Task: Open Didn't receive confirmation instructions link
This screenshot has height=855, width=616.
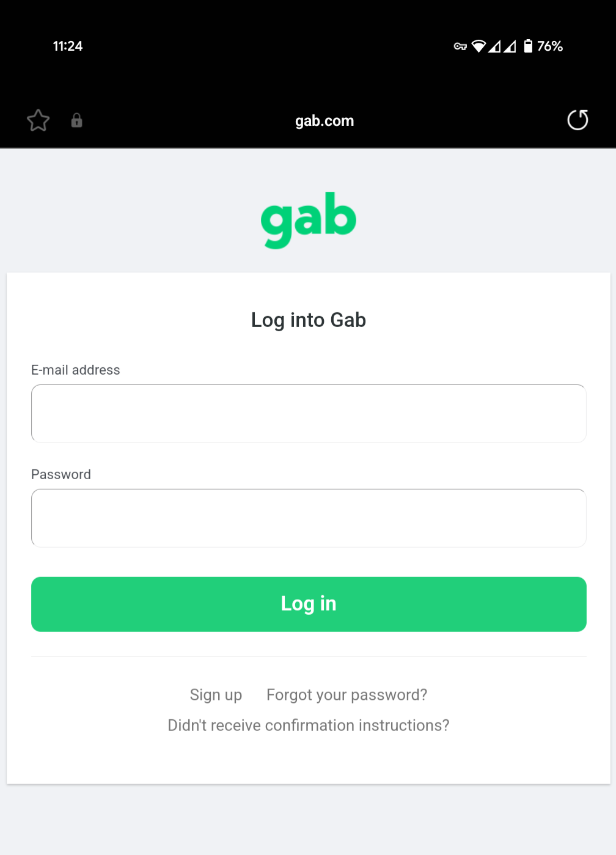Action: [x=309, y=725]
